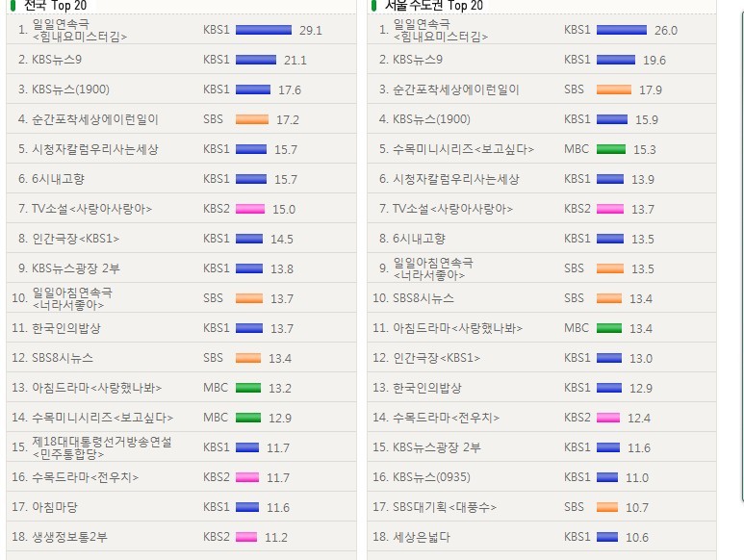This screenshot has width=744, height=560.
Task: Click the 29.1 rating value
Action: point(310,31)
